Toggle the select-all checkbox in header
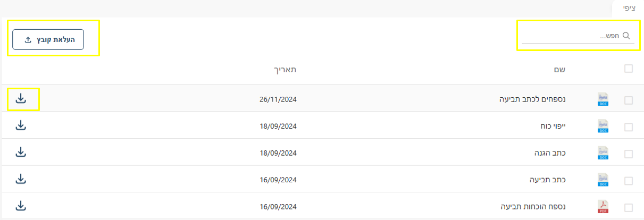This screenshot has height=220, width=644. coord(629,69)
